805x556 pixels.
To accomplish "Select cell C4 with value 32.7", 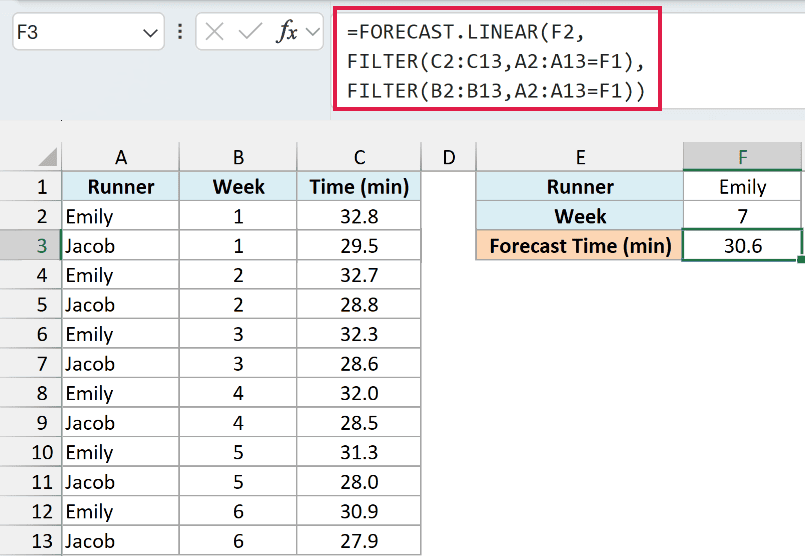I will (359, 275).
